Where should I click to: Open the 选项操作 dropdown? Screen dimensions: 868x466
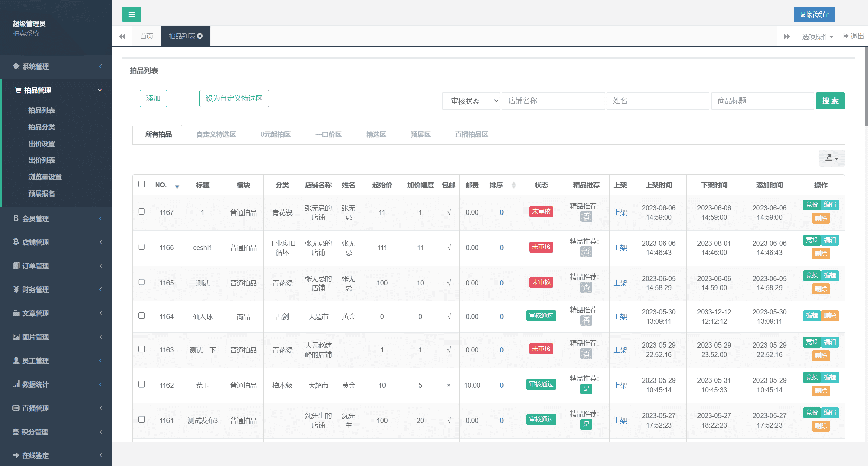click(x=817, y=36)
